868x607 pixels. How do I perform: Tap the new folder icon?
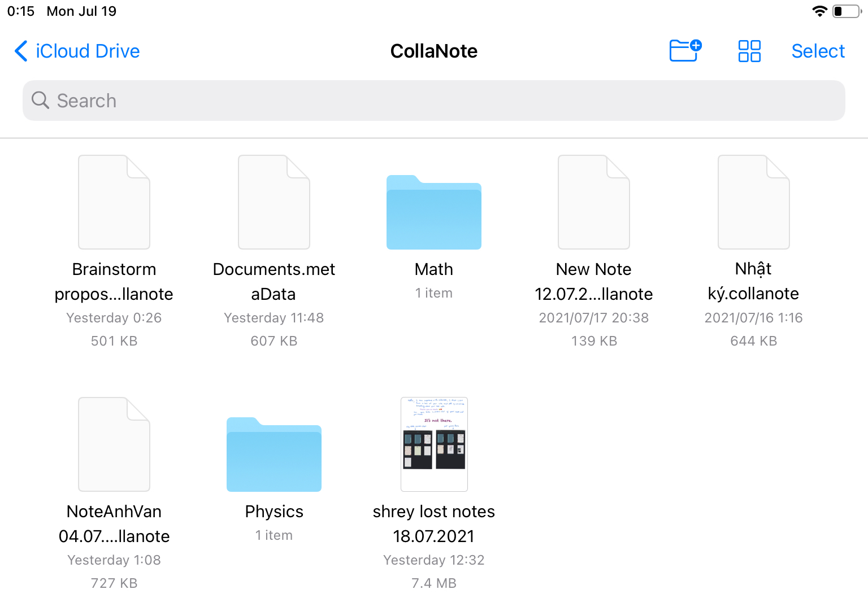(x=685, y=51)
